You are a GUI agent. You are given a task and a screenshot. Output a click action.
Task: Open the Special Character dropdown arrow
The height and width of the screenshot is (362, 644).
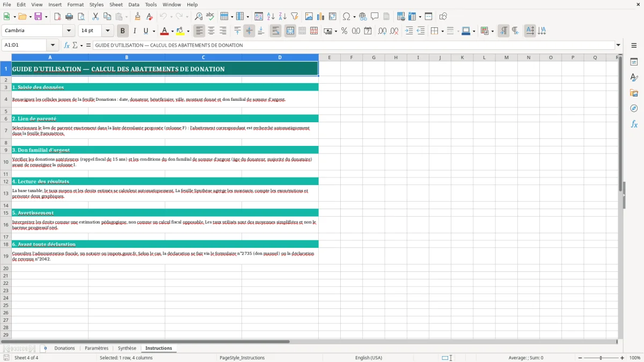click(354, 17)
